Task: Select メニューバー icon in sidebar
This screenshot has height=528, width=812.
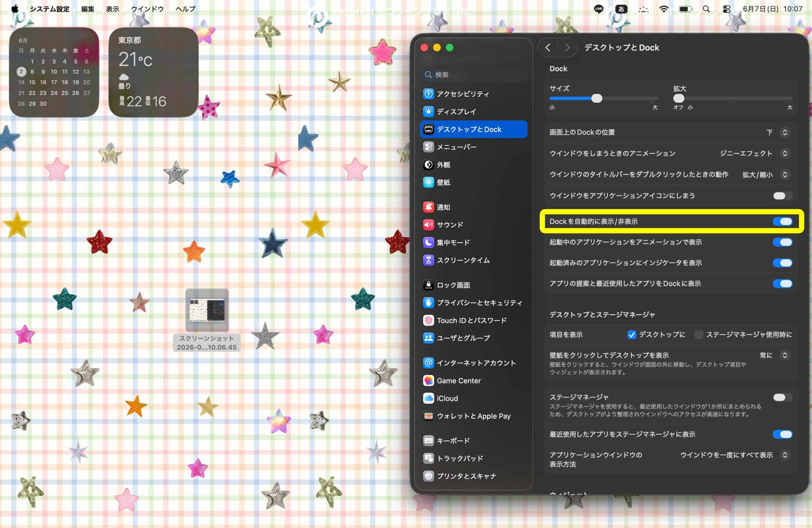Action: pyautogui.click(x=428, y=147)
